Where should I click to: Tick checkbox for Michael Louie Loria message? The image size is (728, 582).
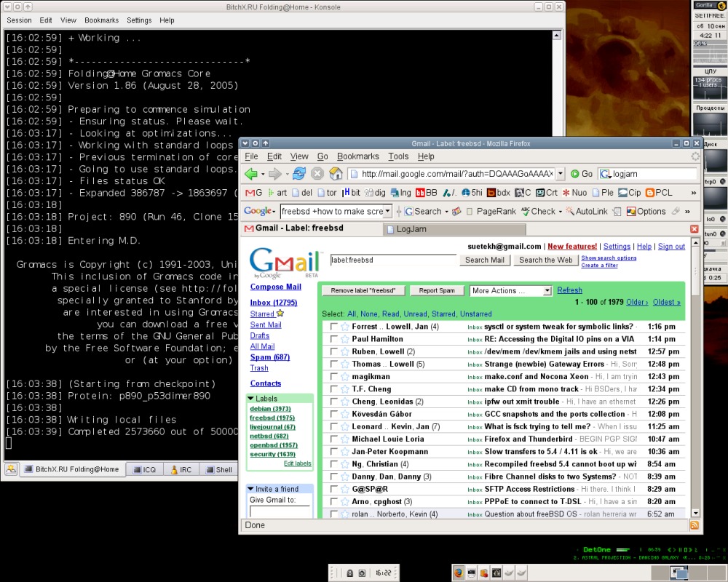333,439
